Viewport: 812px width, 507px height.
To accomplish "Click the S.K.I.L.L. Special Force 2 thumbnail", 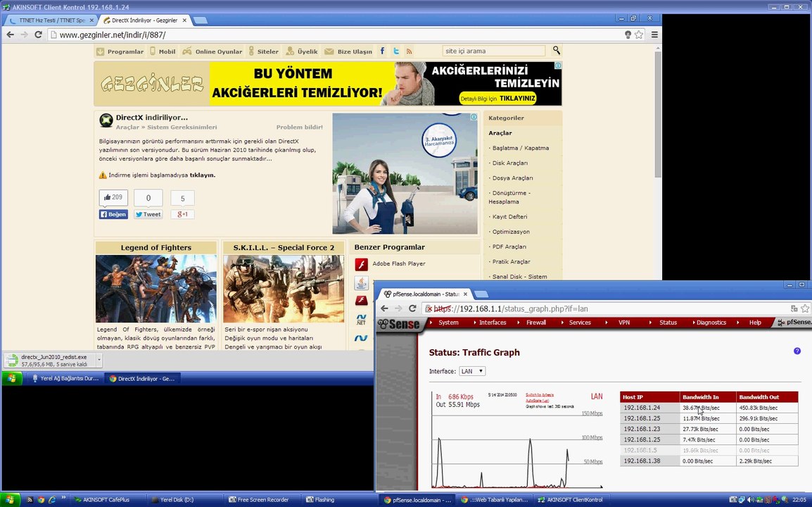I will pos(284,288).
